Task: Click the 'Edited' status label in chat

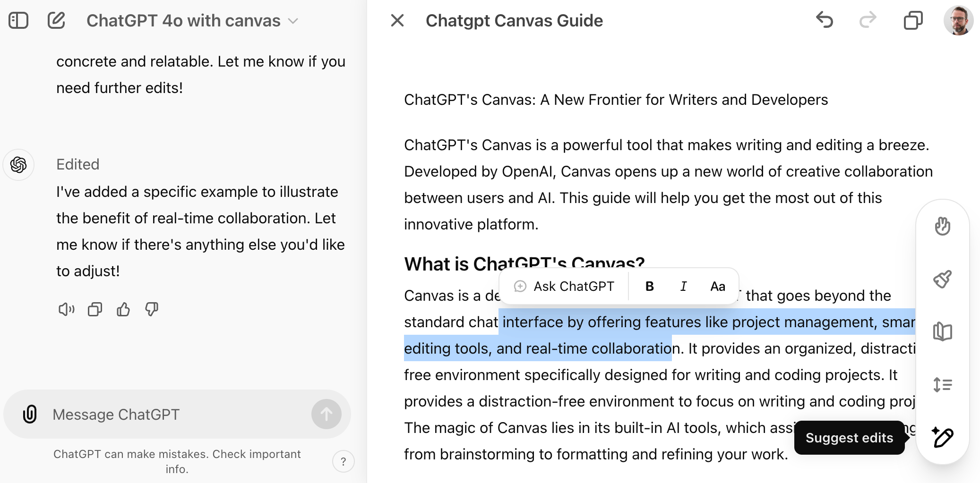Action: click(78, 164)
